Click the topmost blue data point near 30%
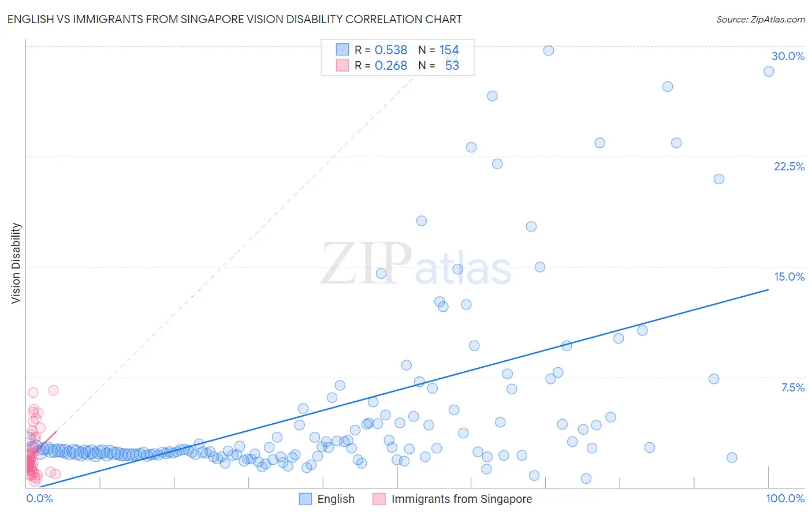The height and width of the screenshot is (515, 812). point(549,50)
